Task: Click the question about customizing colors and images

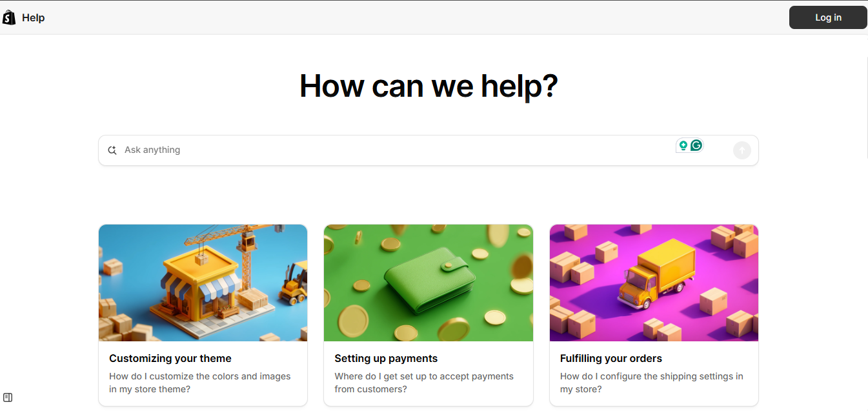Action: point(200,383)
